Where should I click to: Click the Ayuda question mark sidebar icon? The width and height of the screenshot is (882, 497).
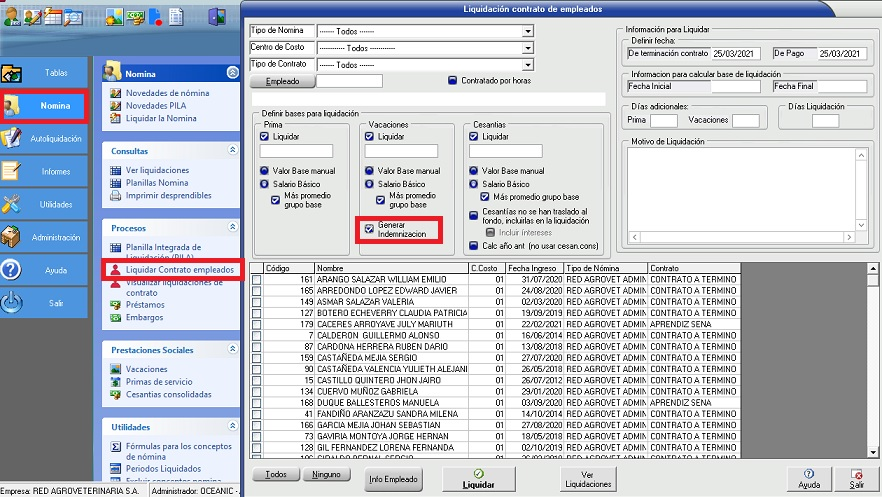(x=13, y=270)
